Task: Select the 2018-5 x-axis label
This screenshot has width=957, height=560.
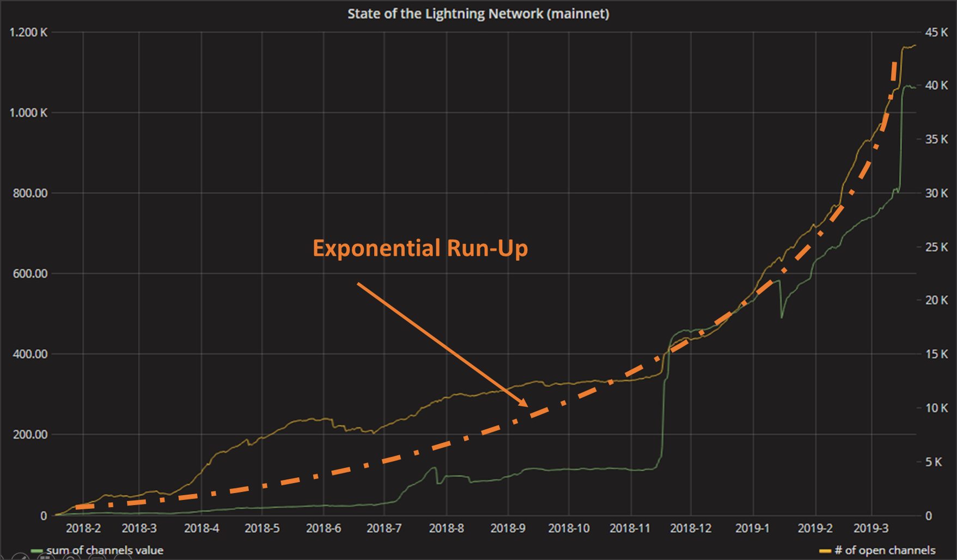Action: tap(262, 528)
